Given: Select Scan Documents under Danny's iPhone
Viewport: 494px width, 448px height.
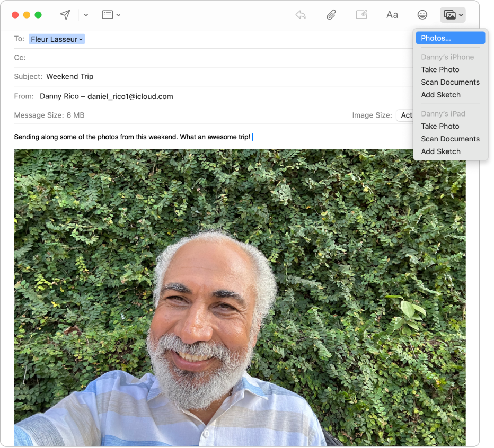Looking at the screenshot, I should 450,82.
